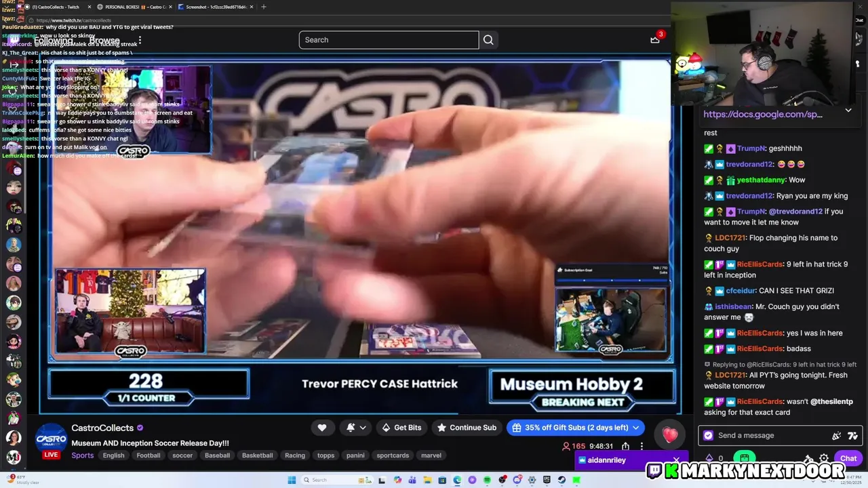Select the marvel tag
This screenshot has width=868, height=488.
pyautogui.click(x=431, y=455)
